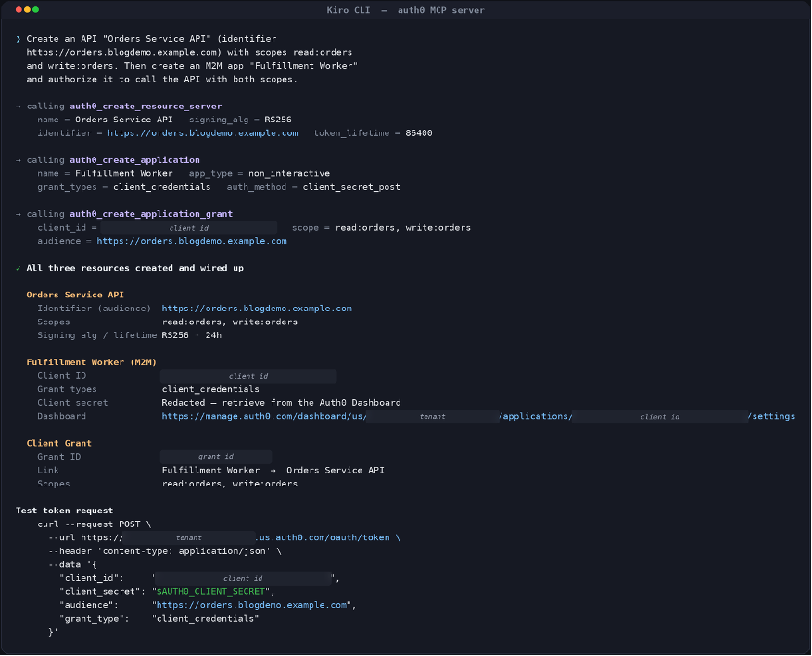Viewport: 812px width, 656px height.
Task: Click 'Client Grant' section heading
Action: tap(59, 443)
